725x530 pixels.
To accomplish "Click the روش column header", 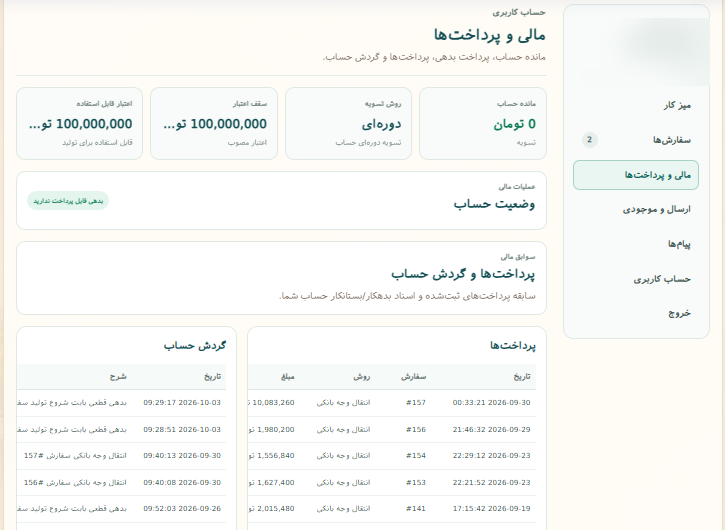I will click(362, 376).
